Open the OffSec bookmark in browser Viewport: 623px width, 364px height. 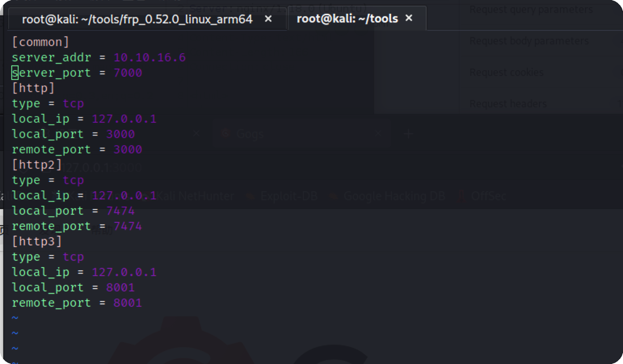coord(482,196)
